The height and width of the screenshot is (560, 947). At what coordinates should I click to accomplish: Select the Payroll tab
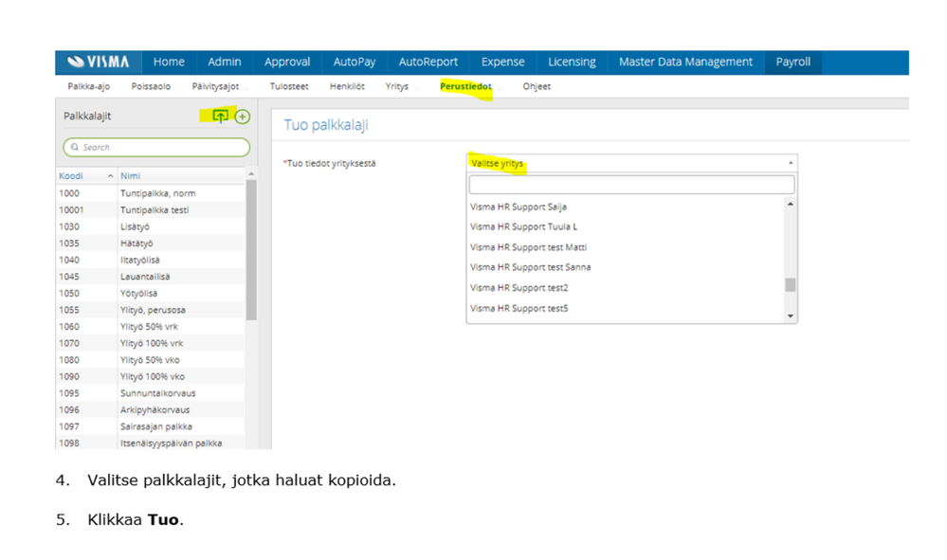[793, 63]
